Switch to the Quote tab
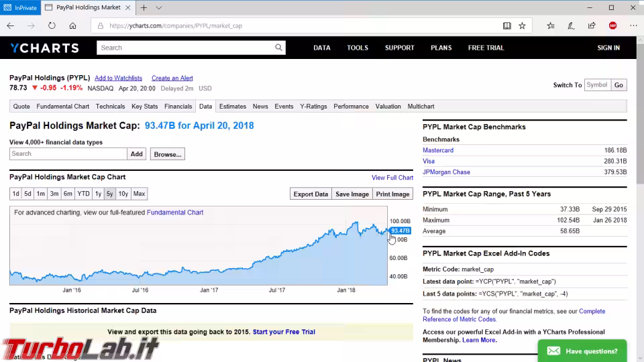Viewport: 644px width, 362px height. coord(21,107)
